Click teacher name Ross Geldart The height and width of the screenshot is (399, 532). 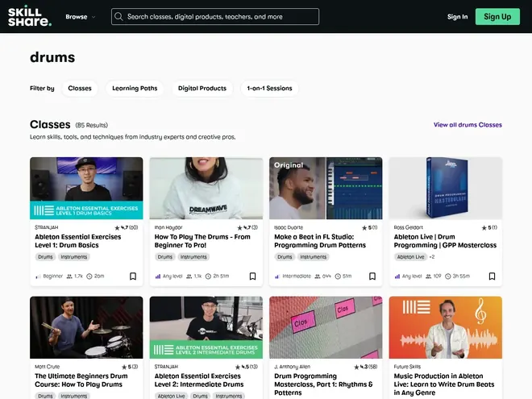(408, 227)
